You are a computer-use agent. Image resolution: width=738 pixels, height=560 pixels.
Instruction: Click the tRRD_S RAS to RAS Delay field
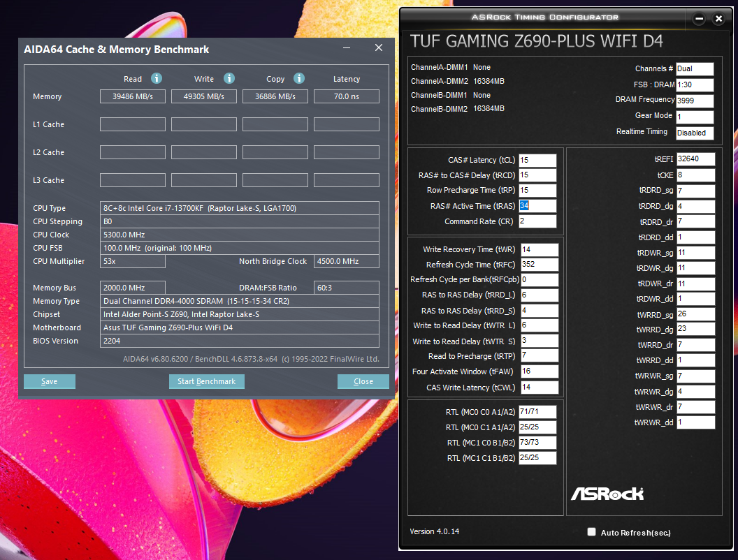pos(540,311)
